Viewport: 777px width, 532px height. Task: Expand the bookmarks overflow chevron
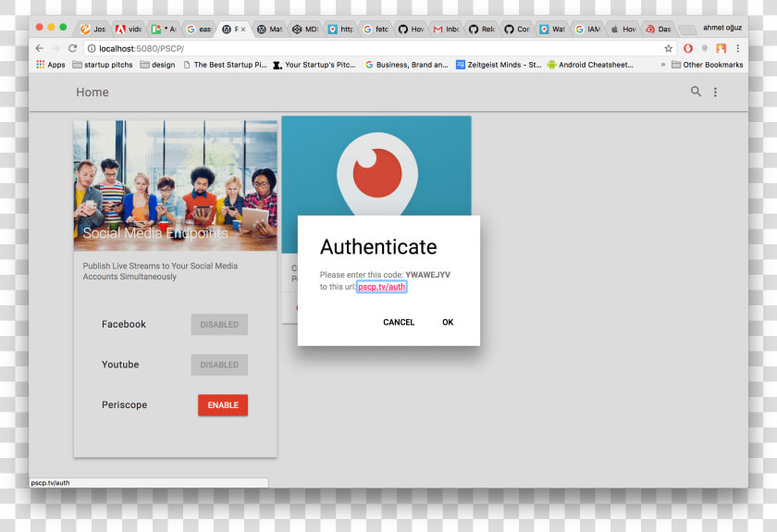coord(663,65)
